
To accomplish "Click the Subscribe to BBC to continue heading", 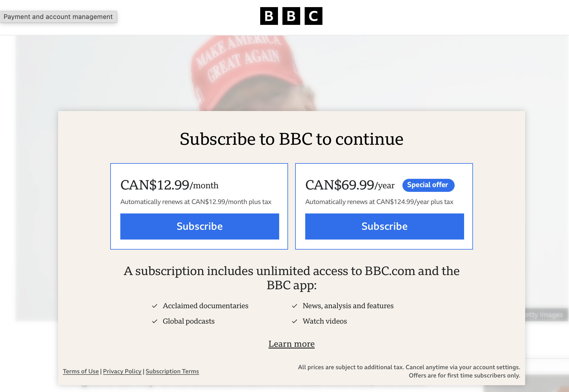I will pos(292,139).
